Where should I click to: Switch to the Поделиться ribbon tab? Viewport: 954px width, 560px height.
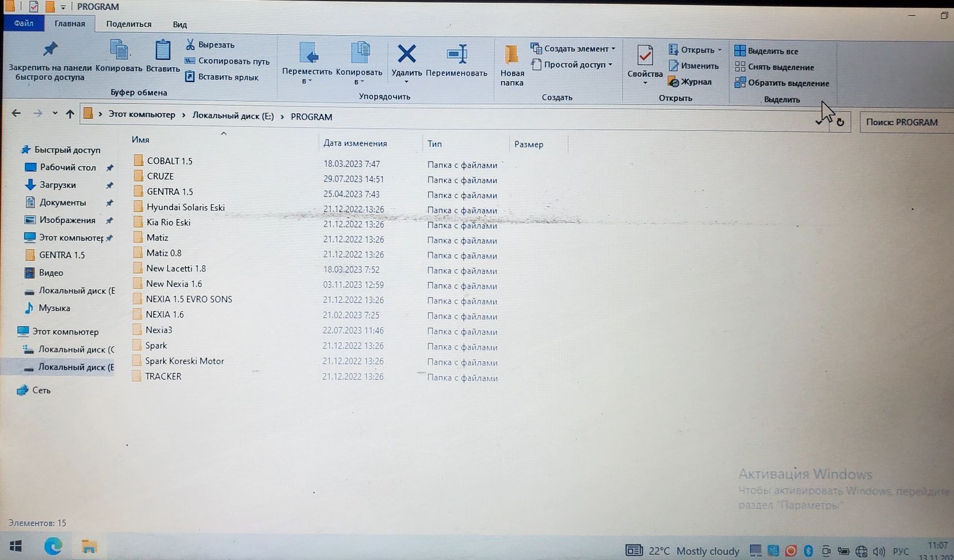(x=129, y=24)
